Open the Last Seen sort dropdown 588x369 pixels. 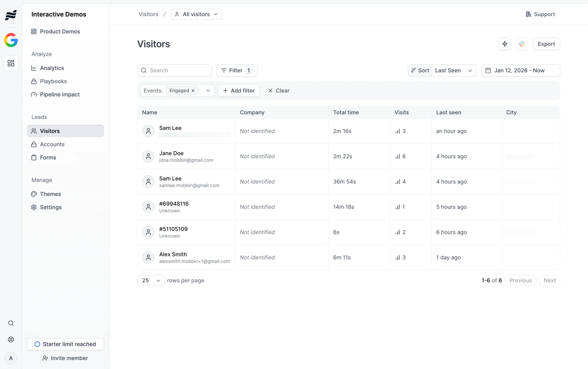click(454, 70)
